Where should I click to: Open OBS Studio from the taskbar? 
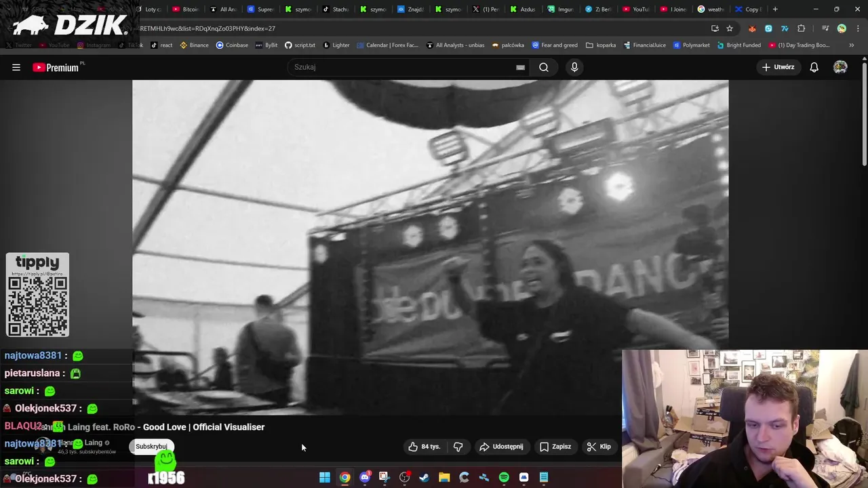click(405, 477)
